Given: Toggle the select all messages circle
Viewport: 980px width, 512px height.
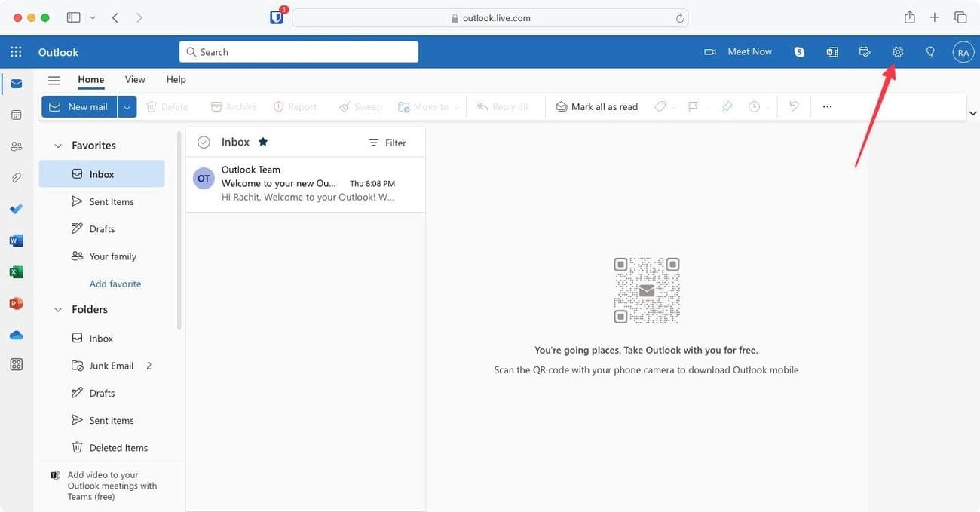Looking at the screenshot, I should 204,142.
